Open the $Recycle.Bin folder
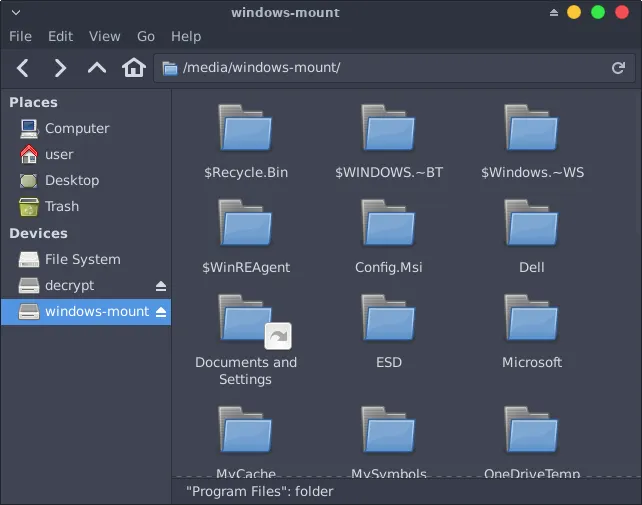Screen dimensions: 642x505 [x=245, y=130]
